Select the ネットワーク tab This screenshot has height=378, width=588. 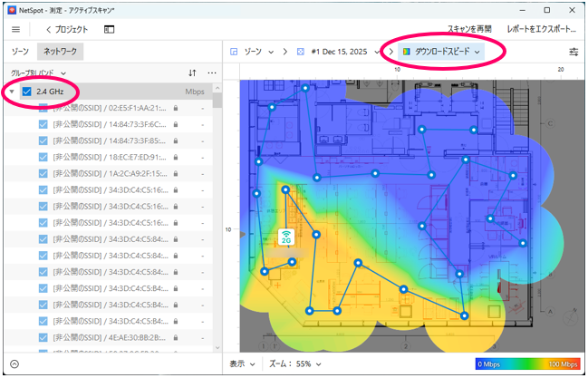62,52
